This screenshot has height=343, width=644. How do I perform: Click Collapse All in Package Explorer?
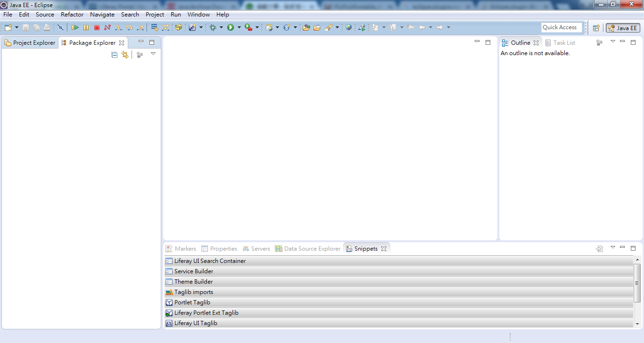pyautogui.click(x=114, y=55)
